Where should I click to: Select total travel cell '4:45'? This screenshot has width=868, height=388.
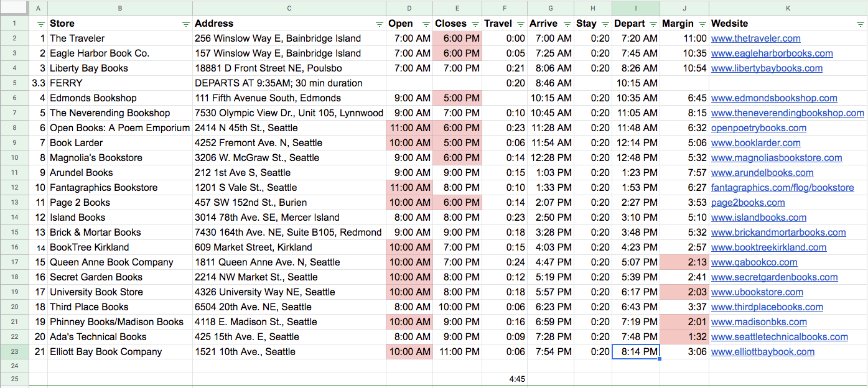(x=505, y=378)
